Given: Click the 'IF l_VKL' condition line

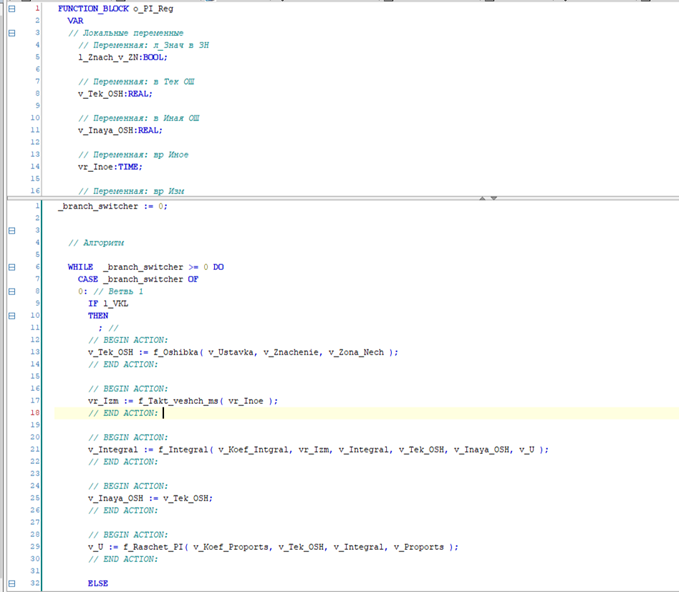Looking at the screenshot, I should pos(108,303).
